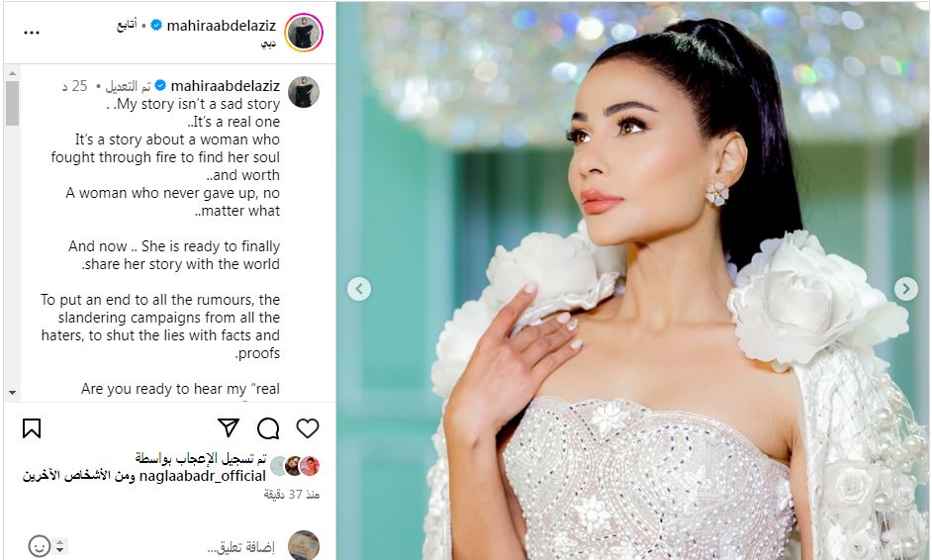Expand emoji stepper arrows beside smiley
Viewport: 932px width, 560px height.
pyautogui.click(x=59, y=546)
